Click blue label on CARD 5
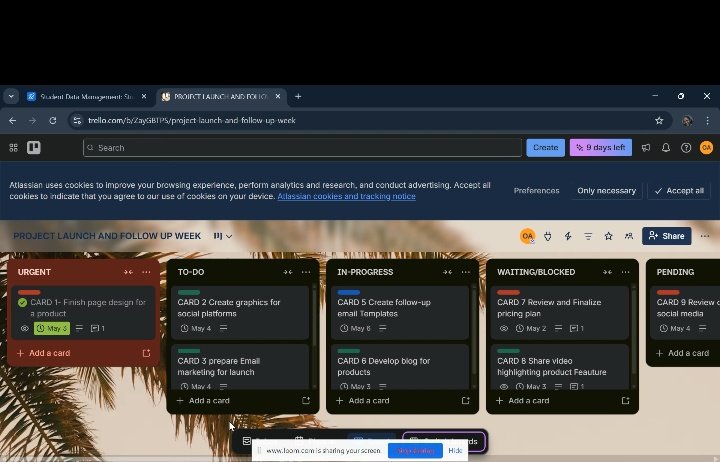This screenshot has width=720, height=462. pyautogui.click(x=349, y=292)
